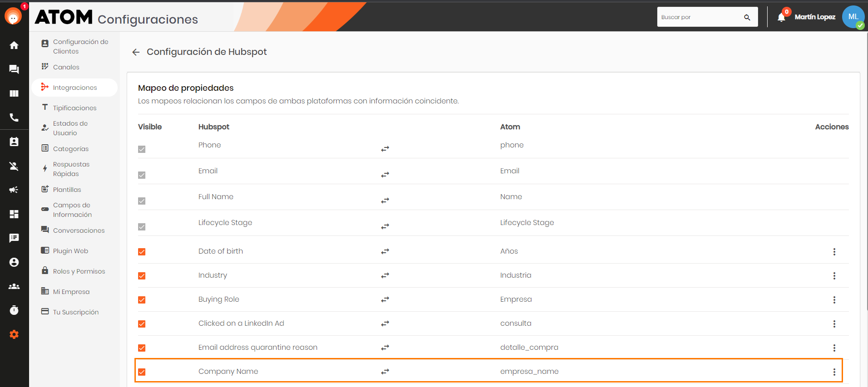Uncheck Visible for Industry
The image size is (868, 387).
coord(142,276)
